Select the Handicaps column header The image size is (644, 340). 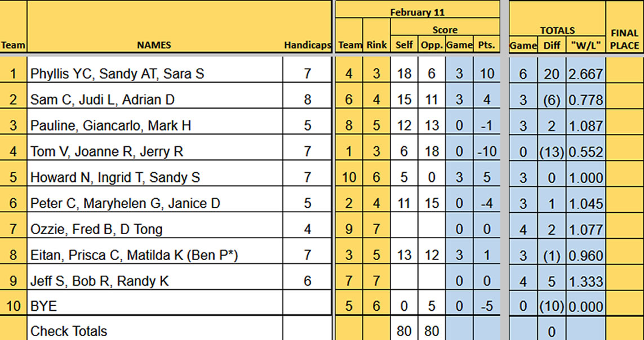click(307, 45)
